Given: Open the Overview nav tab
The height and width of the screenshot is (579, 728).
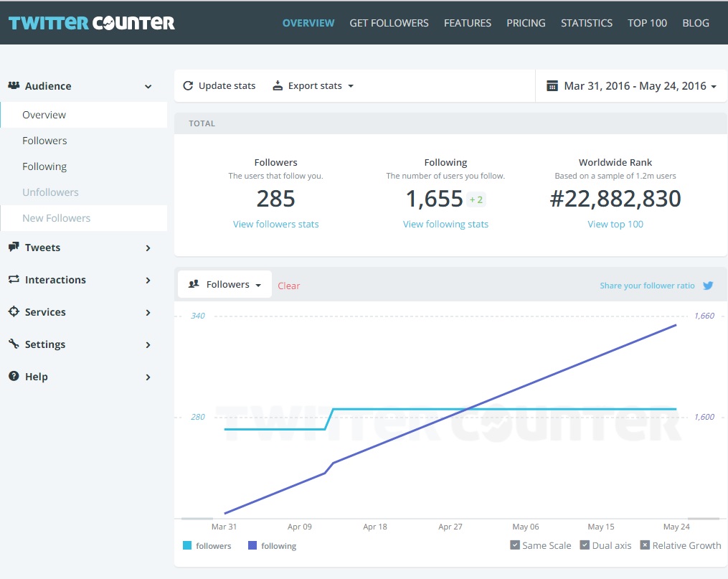Looking at the screenshot, I should (x=308, y=23).
